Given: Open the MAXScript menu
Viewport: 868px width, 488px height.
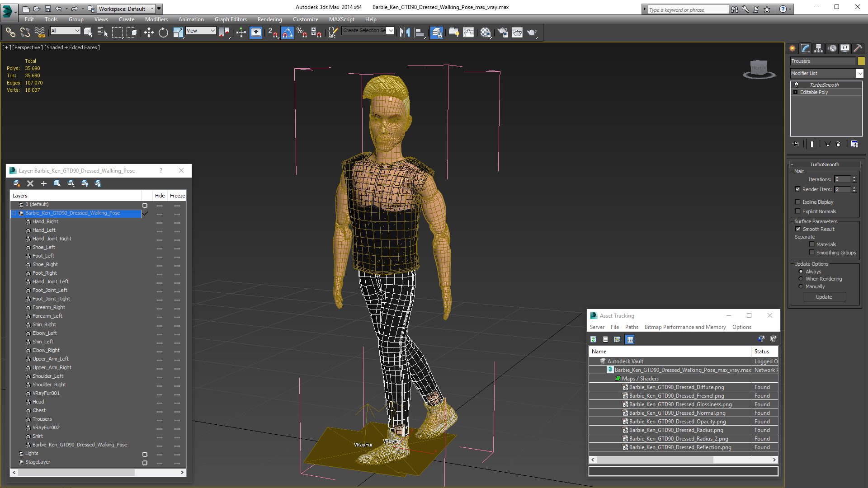Looking at the screenshot, I should click(x=341, y=19).
